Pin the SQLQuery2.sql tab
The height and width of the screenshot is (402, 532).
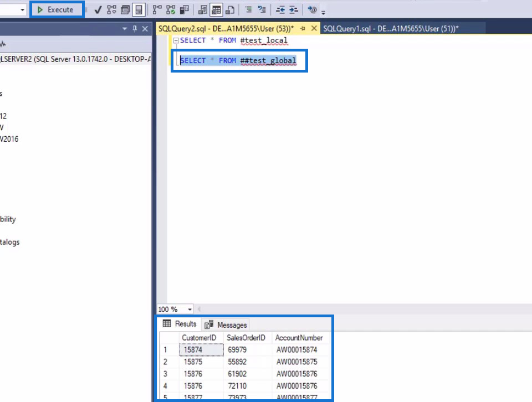click(303, 28)
